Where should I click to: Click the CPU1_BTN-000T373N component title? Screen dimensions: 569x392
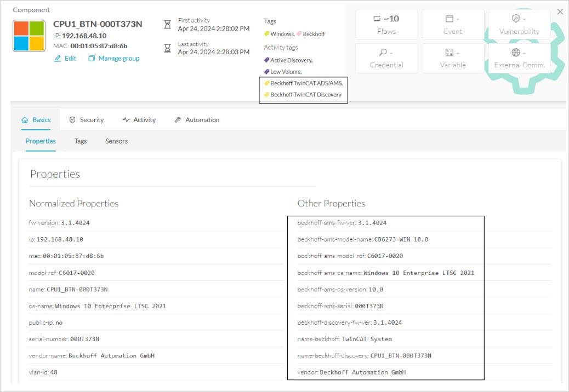(x=98, y=24)
